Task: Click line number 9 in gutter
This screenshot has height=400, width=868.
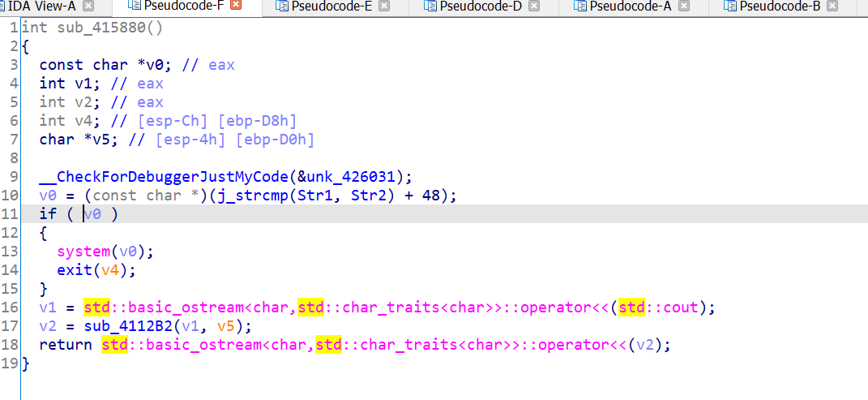Action: click(14, 177)
